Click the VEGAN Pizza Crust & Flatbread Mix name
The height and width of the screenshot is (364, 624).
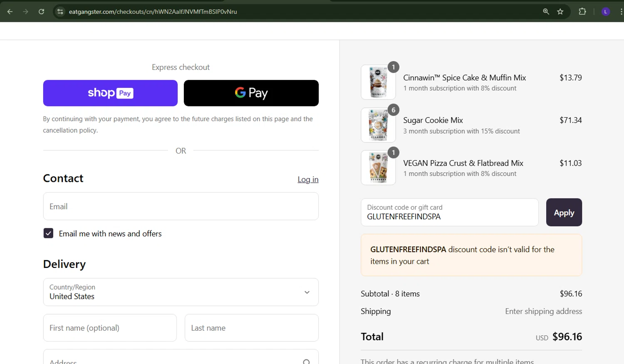pos(463,163)
